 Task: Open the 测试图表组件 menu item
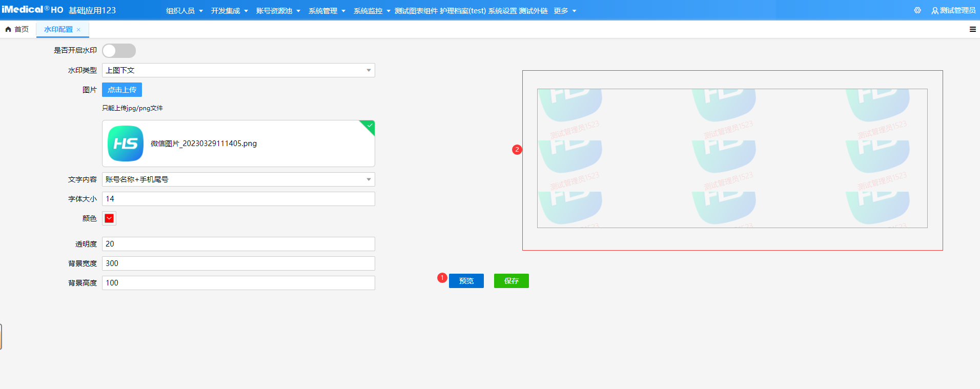tap(416, 11)
